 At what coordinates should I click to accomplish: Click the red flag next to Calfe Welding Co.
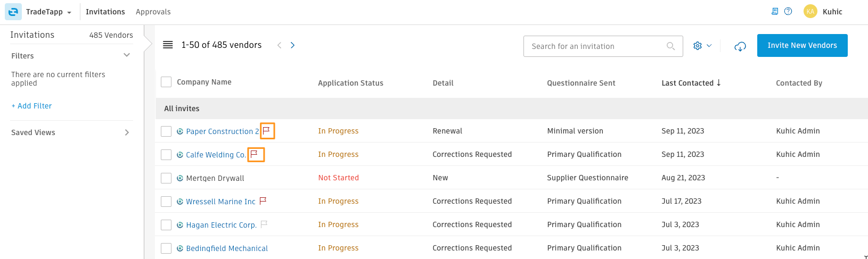click(255, 154)
